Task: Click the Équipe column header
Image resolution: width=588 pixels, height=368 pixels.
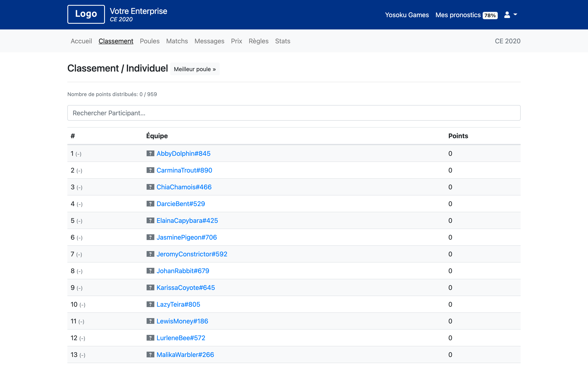Action: 157,136
